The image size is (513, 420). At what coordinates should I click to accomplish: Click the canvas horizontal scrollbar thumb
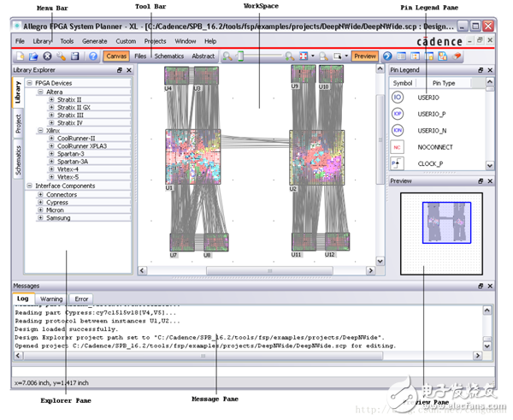[x=269, y=270]
